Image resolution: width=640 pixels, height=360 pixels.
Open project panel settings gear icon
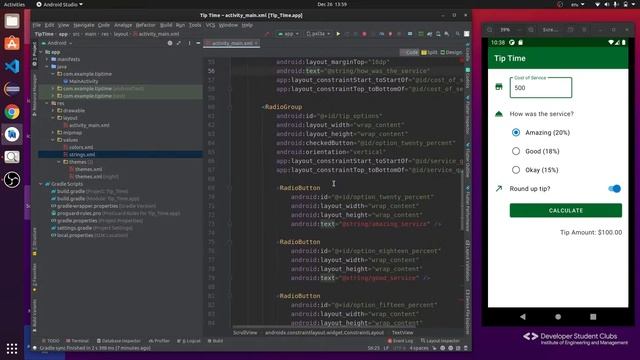point(170,43)
